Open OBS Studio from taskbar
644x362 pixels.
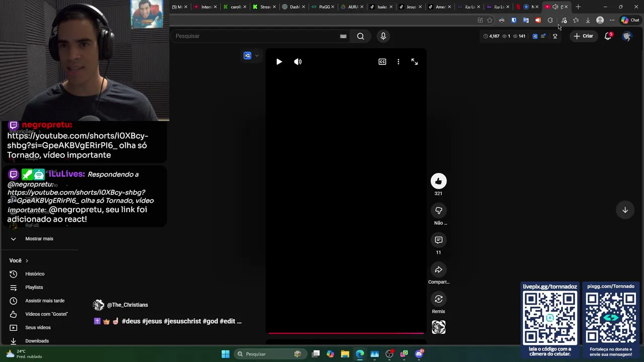coord(389,354)
